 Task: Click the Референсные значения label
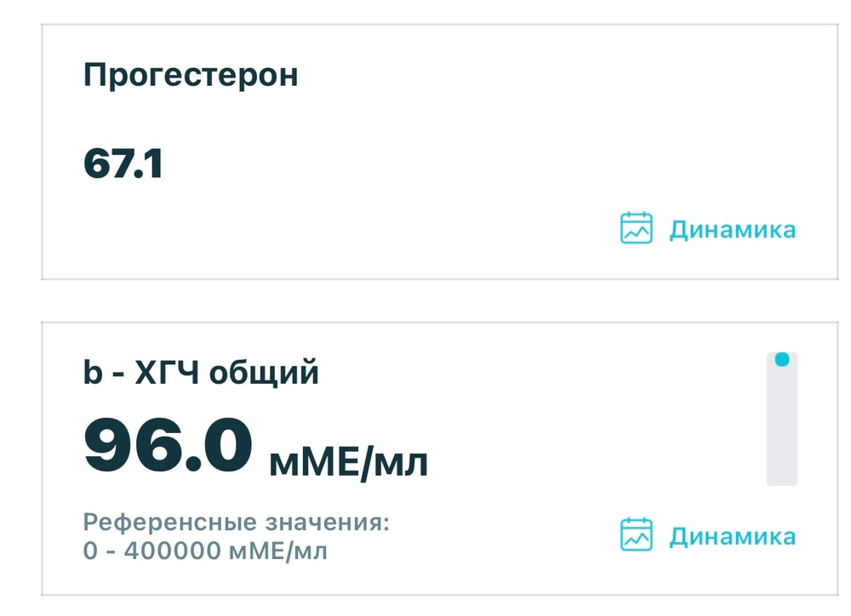click(x=236, y=522)
